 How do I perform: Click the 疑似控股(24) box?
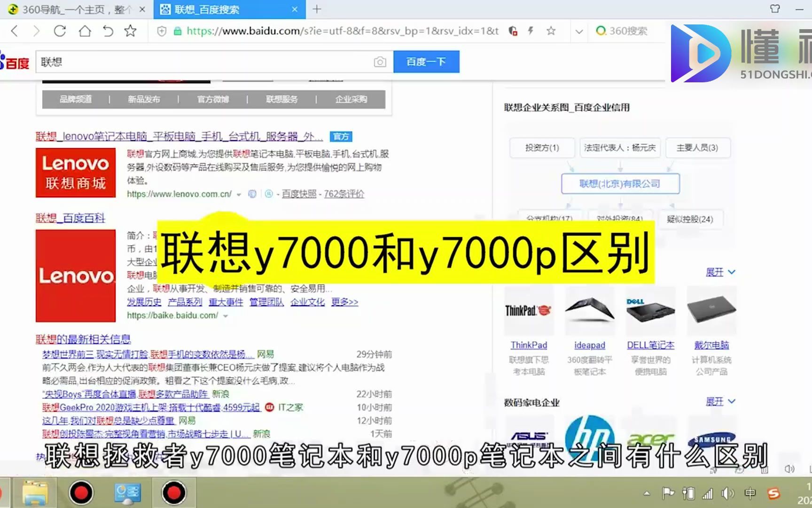[690, 219]
